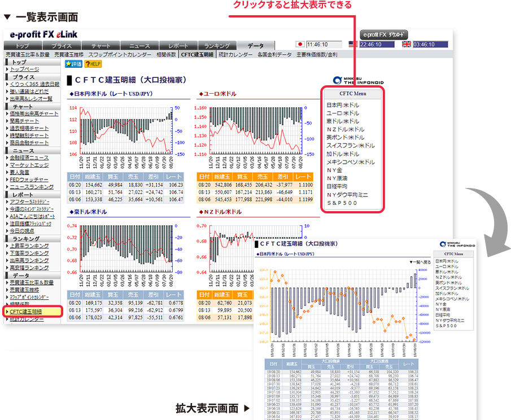Open the 商品金融チャート sidebar link
Viewport: 511px width, 420px height.
point(29,142)
